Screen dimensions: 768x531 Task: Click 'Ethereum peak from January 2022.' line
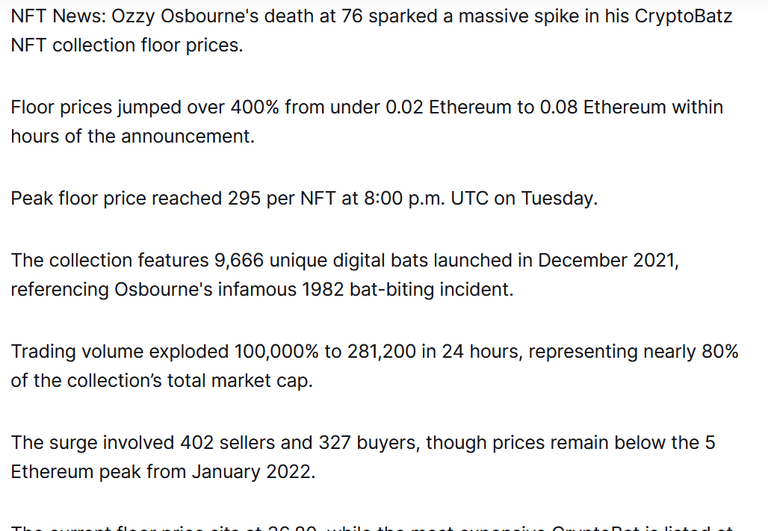(x=163, y=472)
